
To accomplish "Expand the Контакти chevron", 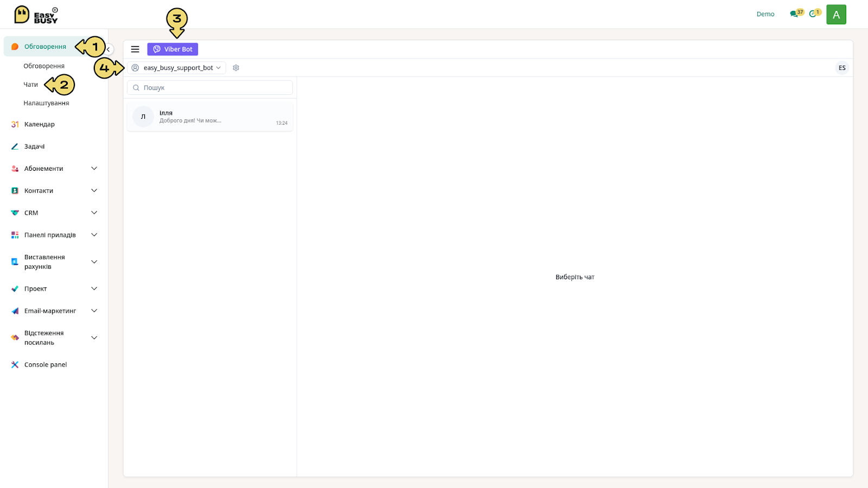I will [x=94, y=191].
